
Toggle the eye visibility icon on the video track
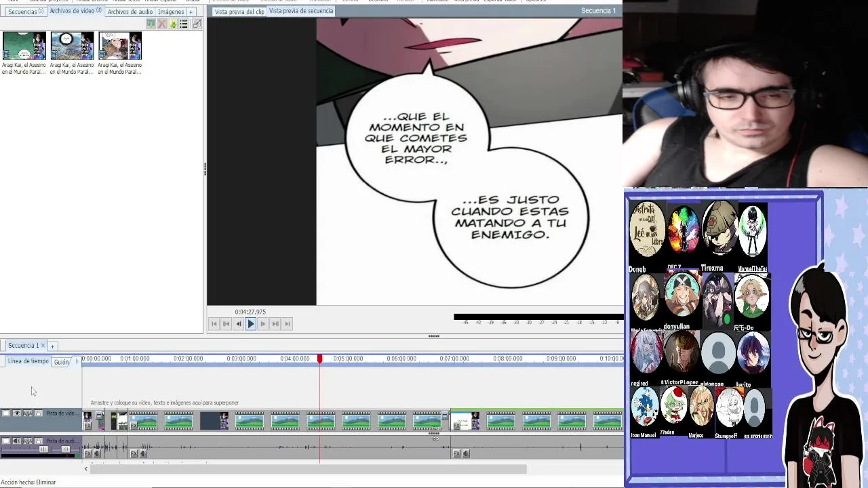(x=17, y=413)
